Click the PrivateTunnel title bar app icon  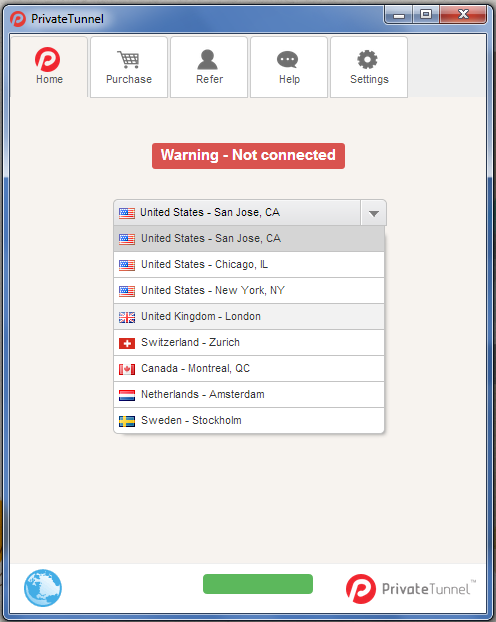point(18,19)
